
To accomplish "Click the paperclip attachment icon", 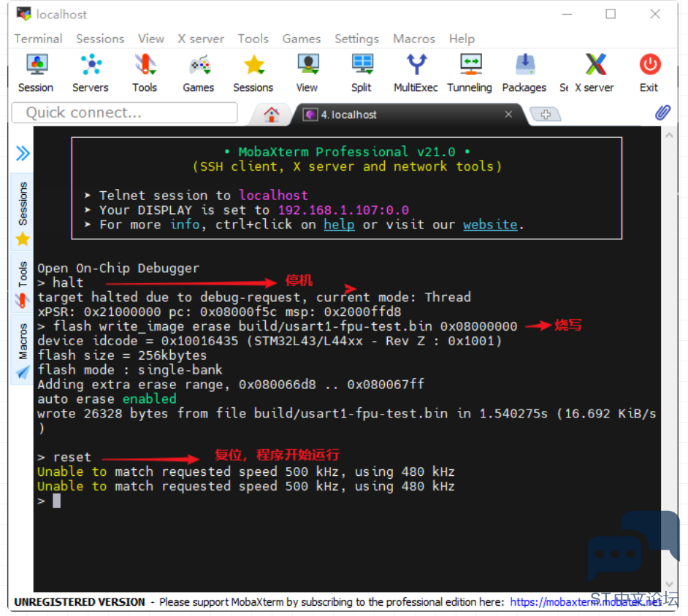I will coord(662,113).
